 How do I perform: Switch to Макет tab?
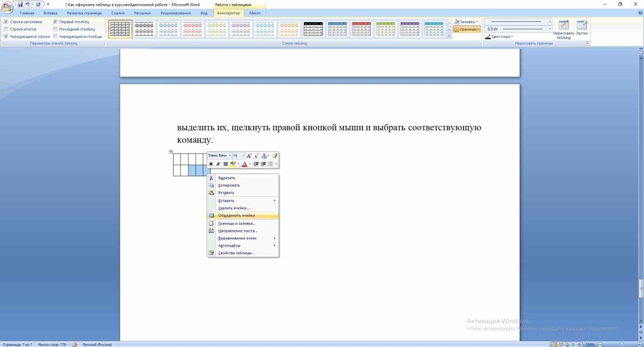pyautogui.click(x=255, y=13)
